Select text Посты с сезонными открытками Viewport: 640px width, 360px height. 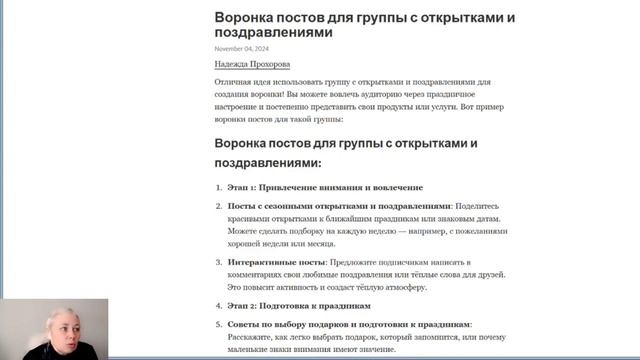point(339,206)
